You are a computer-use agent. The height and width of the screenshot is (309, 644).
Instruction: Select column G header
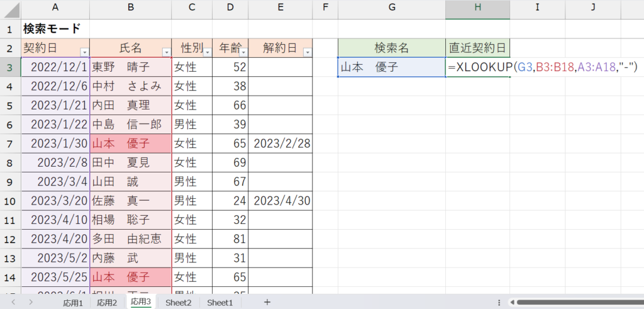tap(392, 9)
